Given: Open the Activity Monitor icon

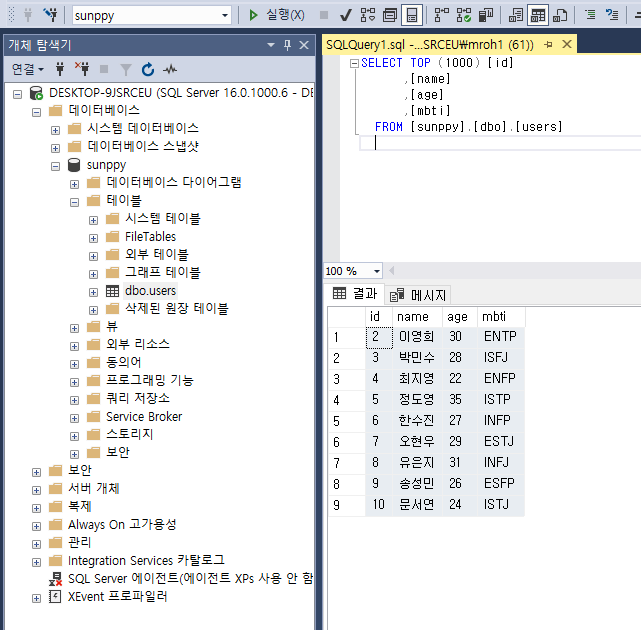Looking at the screenshot, I should [x=170, y=70].
